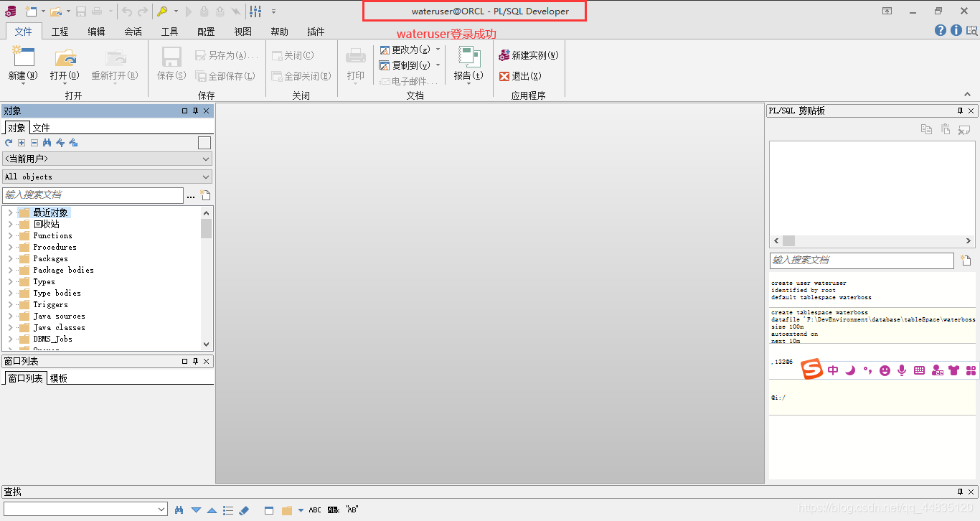Open the 更改为(g) dropdown arrow
980x521 pixels.
click(x=438, y=50)
